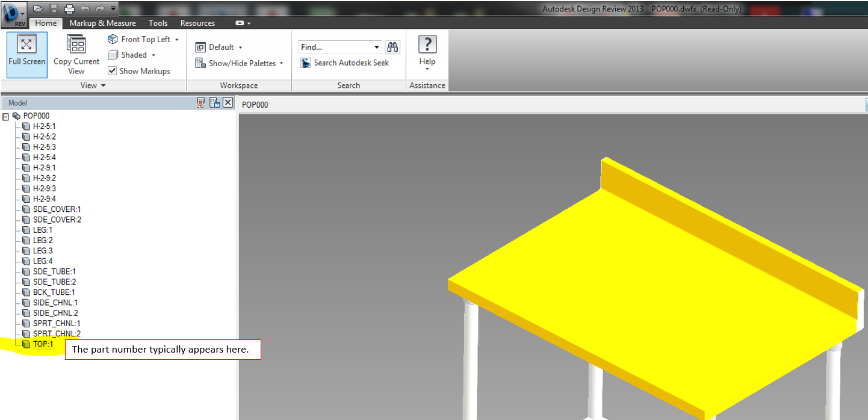
Task: Collapse the POP000 assembly tree node
Action: [x=6, y=116]
